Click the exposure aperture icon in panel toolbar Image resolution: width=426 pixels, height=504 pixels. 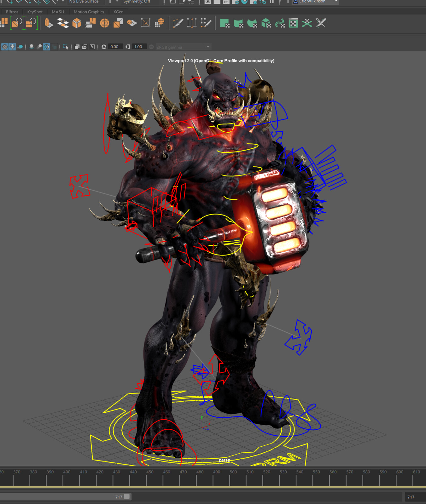pyautogui.click(x=104, y=47)
